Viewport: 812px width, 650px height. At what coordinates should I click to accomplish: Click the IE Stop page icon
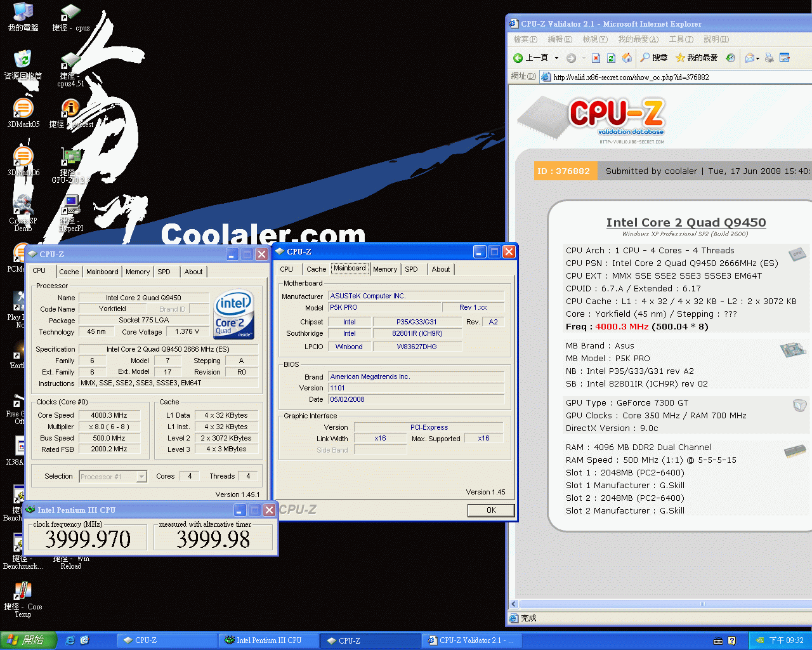[596, 58]
